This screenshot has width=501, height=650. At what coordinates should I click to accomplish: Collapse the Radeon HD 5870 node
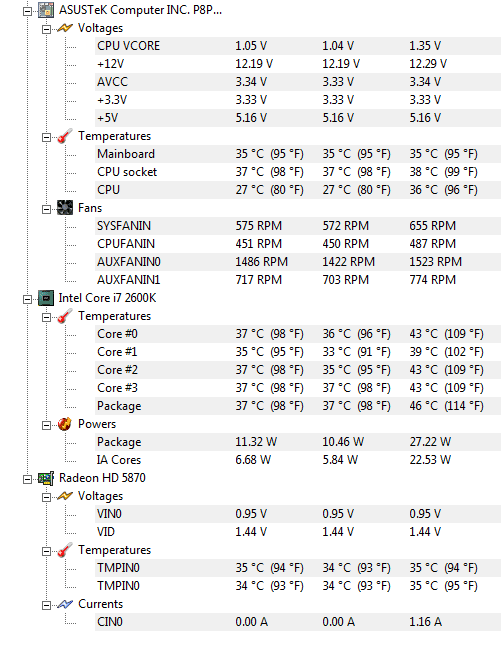pyautogui.click(x=27, y=479)
